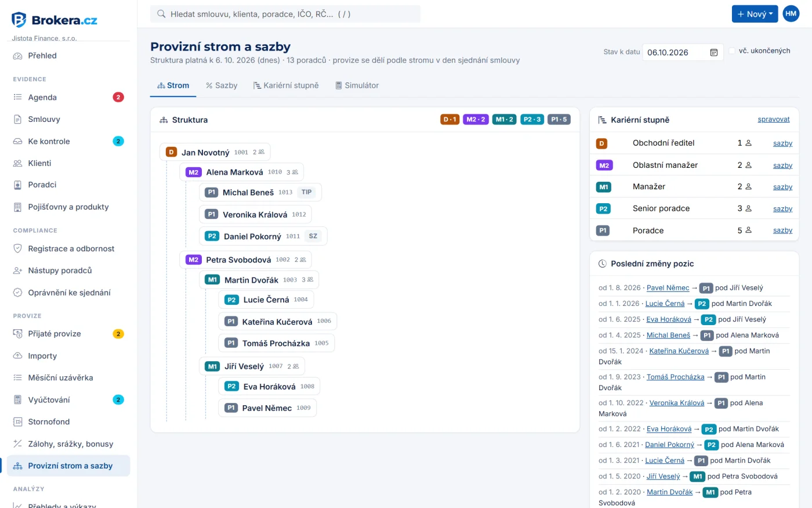Click the Brokera.cz logo
Viewport: 812px width, 508px height.
[x=55, y=20]
